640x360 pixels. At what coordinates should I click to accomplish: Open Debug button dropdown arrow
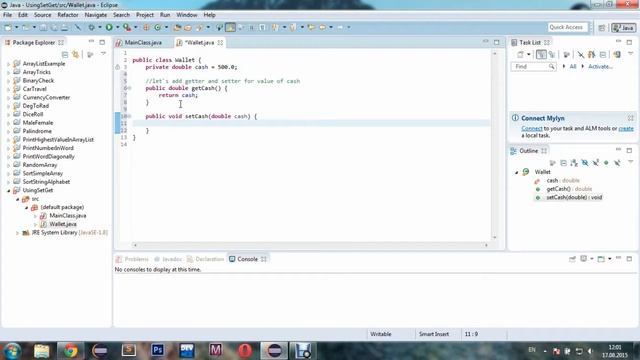(x=100, y=27)
